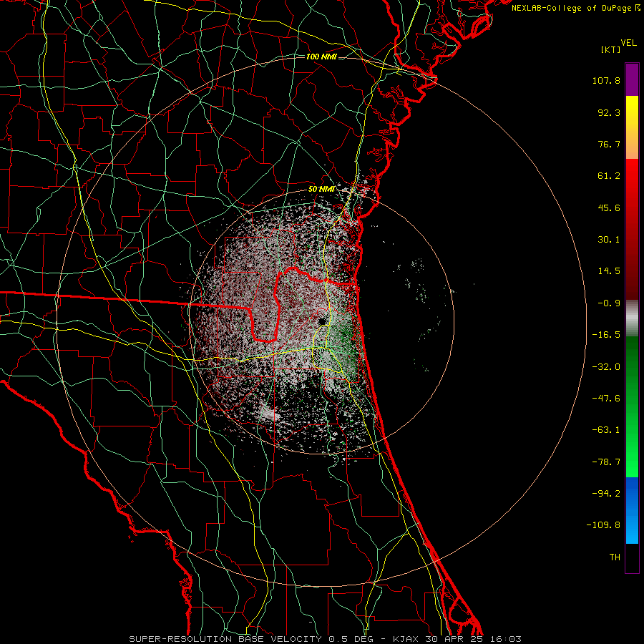Click the 14.5 legend value

coord(609,271)
